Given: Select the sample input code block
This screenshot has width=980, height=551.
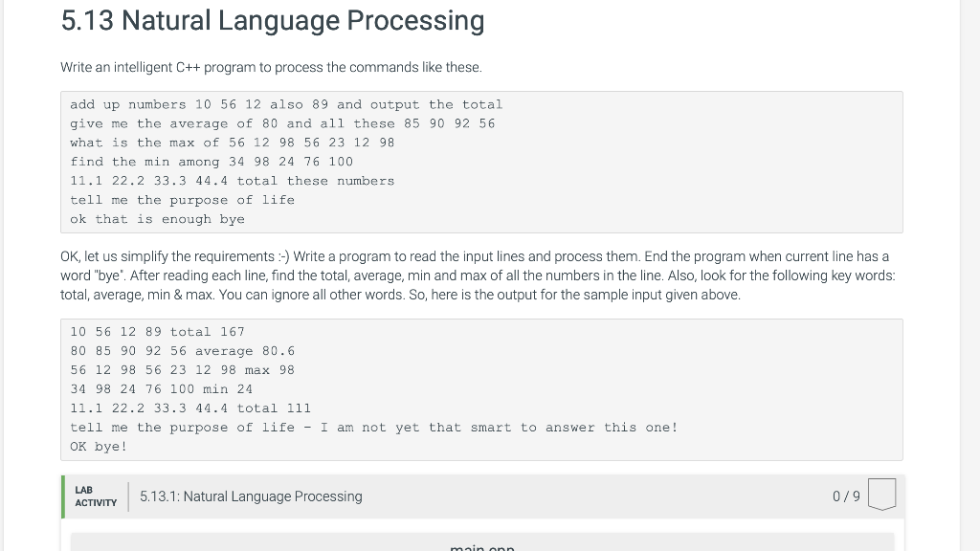Looking at the screenshot, I should pyautogui.click(x=481, y=161).
